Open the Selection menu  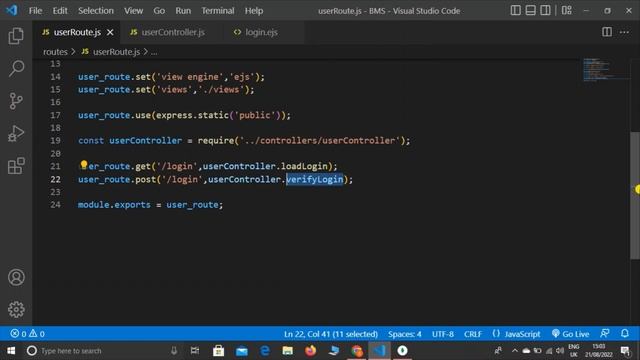coord(96,11)
